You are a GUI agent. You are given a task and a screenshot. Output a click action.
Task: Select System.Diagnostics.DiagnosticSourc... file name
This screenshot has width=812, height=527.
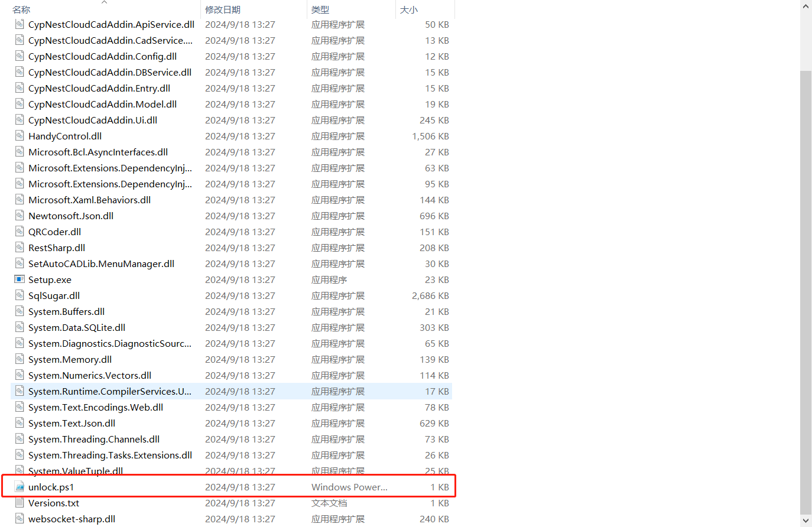point(110,343)
